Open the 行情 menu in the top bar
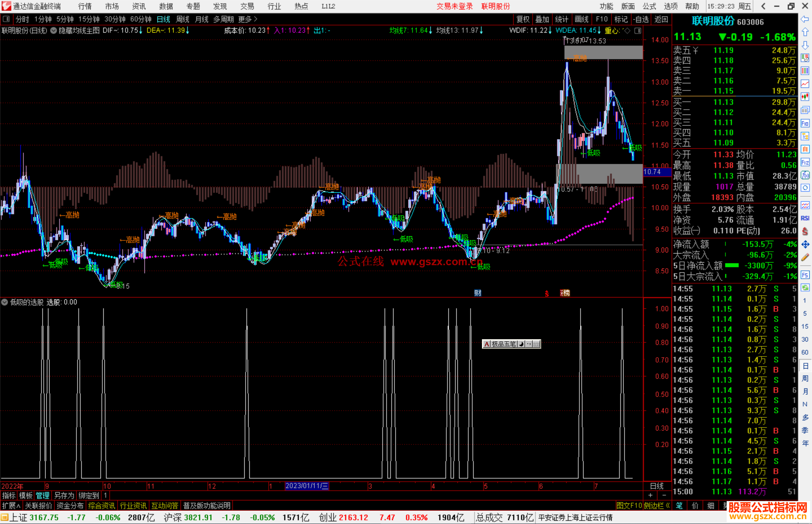The width and height of the screenshot is (812, 524). [85, 6]
